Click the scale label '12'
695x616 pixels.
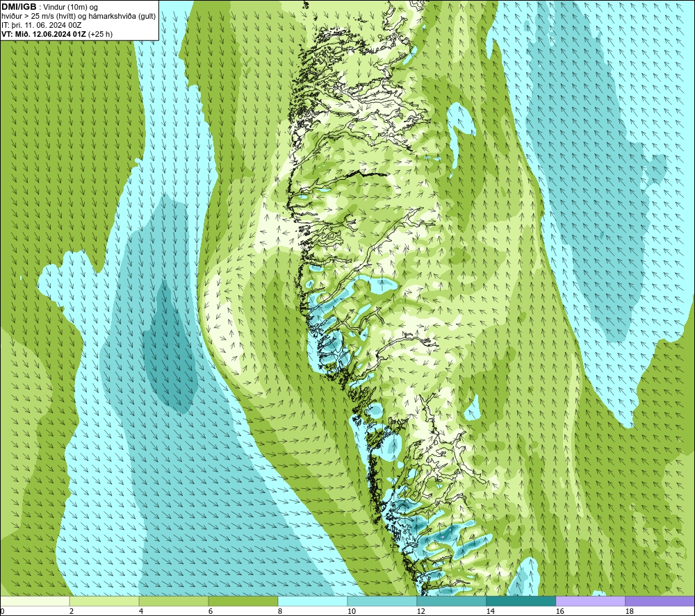420,612
